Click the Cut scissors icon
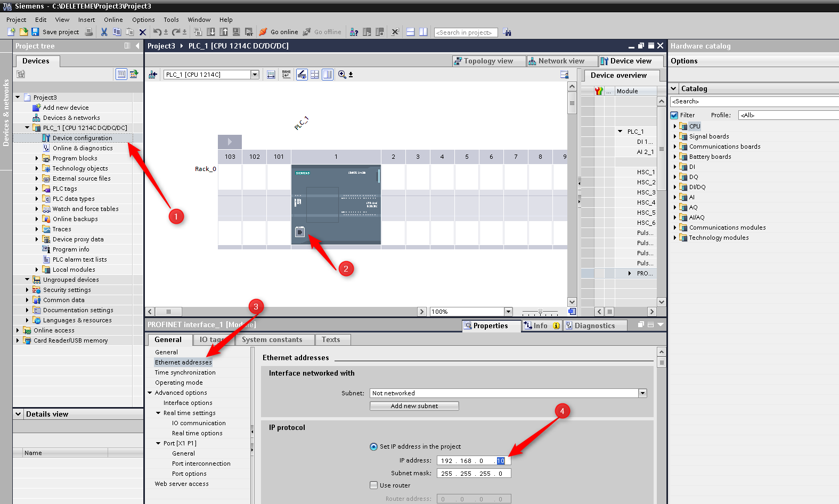 point(104,32)
